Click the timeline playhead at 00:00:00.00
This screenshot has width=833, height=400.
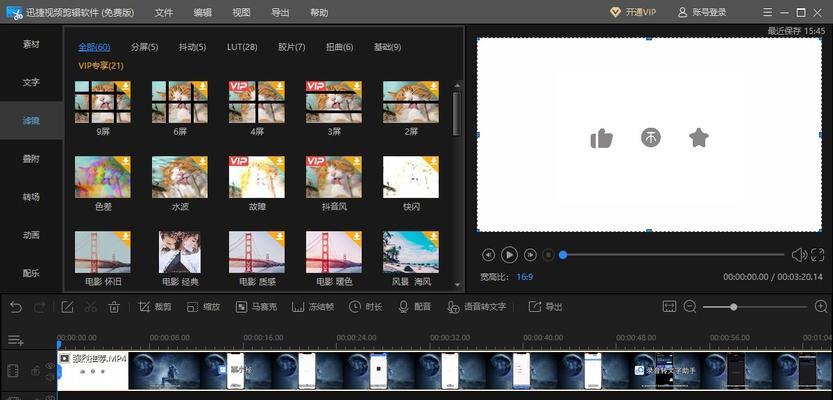coord(59,345)
